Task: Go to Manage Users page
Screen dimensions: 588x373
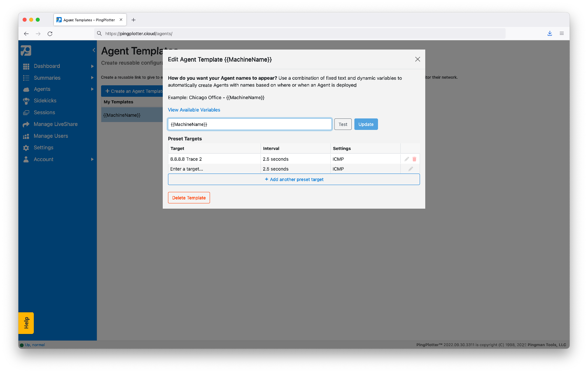Action: pos(51,136)
